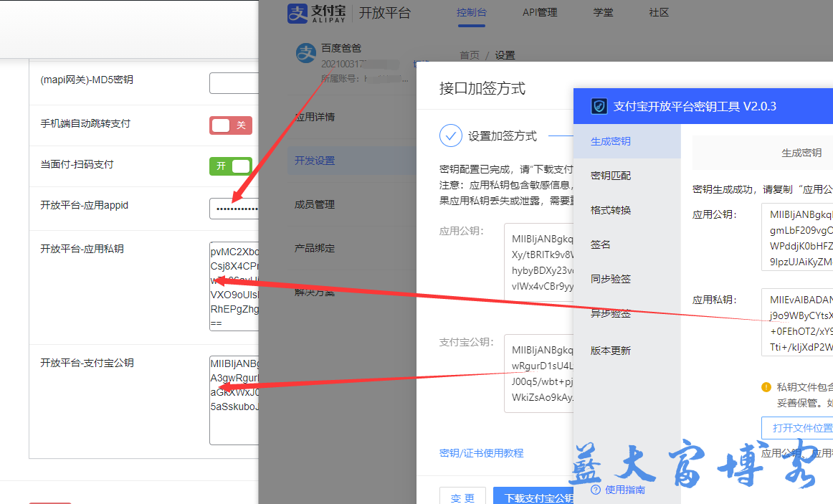The image size is (833, 504).
Task: Open 开发设置 in Alipay sidebar
Action: 352,161
